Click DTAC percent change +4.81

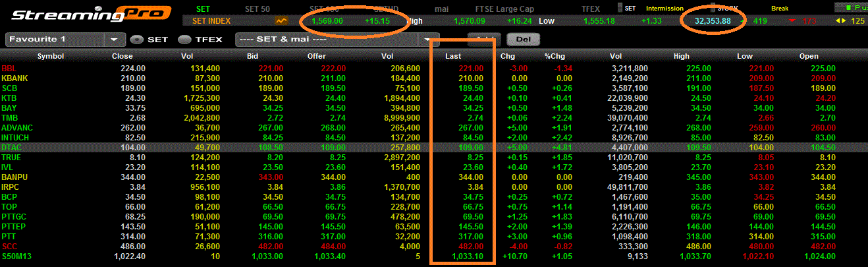tap(561, 148)
